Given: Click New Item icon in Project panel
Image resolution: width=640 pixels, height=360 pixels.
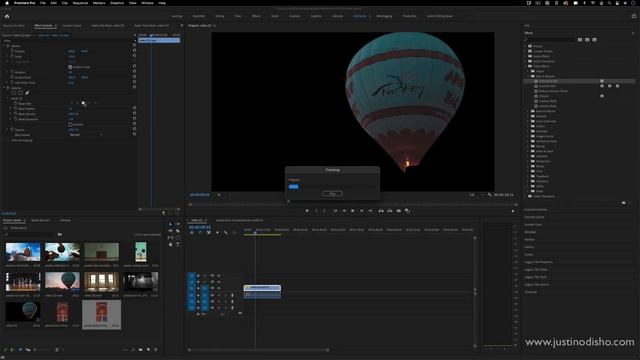Looking at the screenshot, I should [148, 350].
